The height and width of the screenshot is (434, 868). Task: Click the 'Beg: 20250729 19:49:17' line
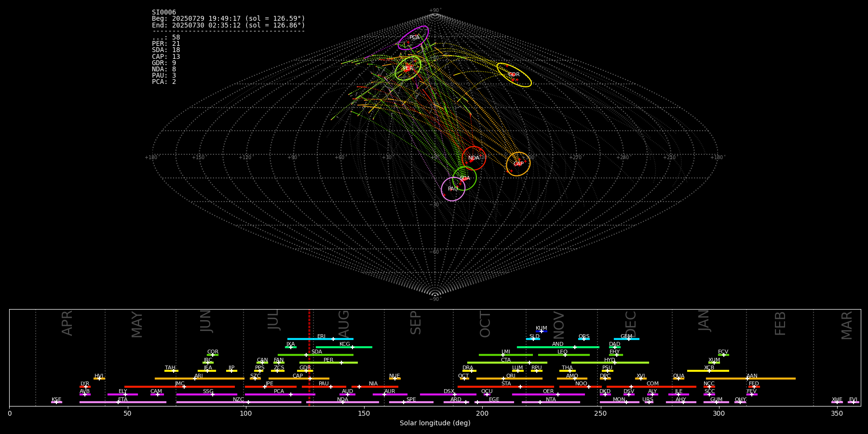(x=229, y=19)
